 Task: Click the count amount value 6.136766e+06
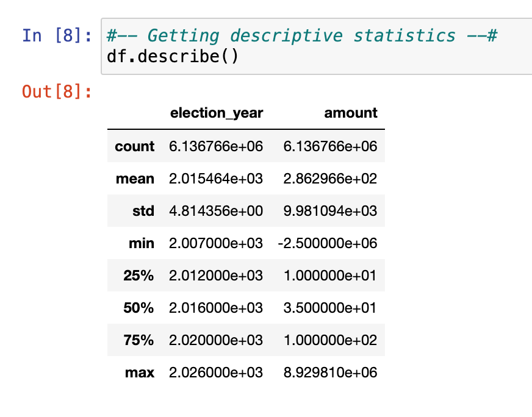pos(330,146)
